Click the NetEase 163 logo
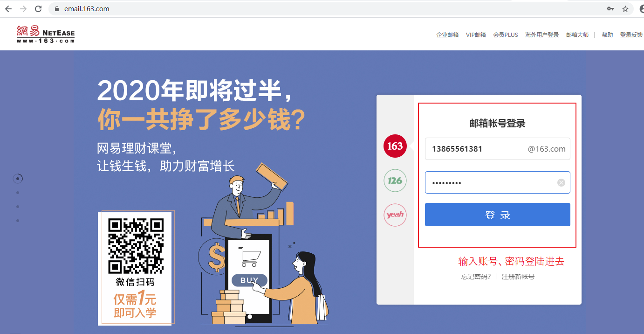The image size is (644, 334). (x=46, y=35)
